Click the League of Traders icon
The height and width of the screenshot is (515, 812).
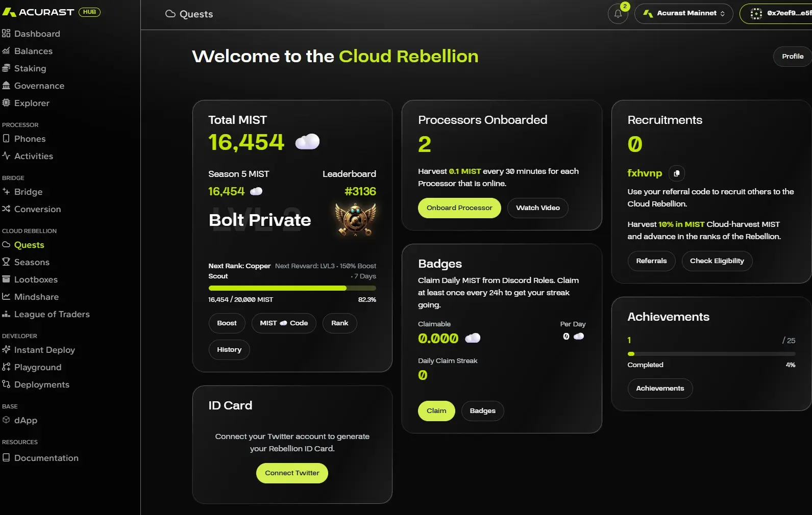tap(6, 314)
